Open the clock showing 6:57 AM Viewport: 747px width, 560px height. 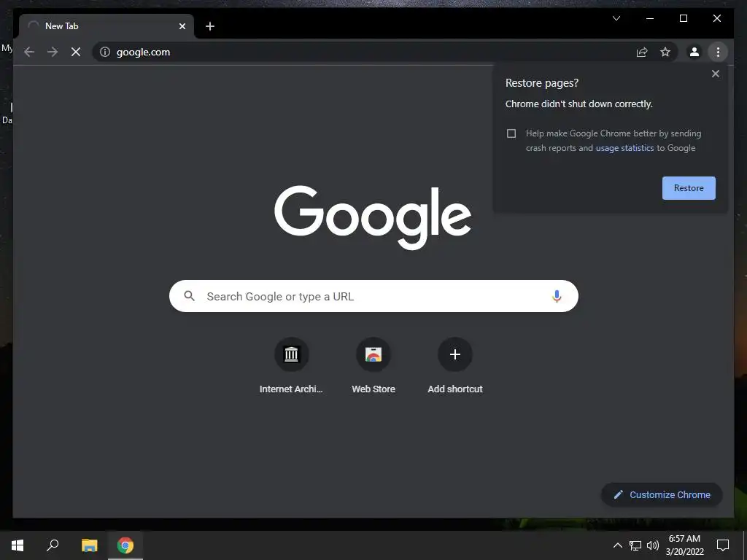click(x=684, y=545)
